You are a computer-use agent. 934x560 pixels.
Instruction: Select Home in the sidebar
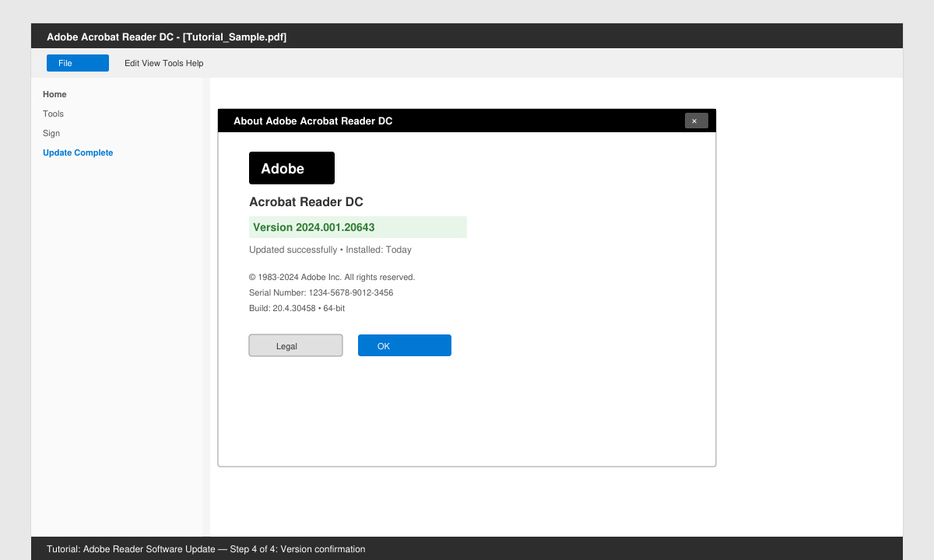[54, 94]
